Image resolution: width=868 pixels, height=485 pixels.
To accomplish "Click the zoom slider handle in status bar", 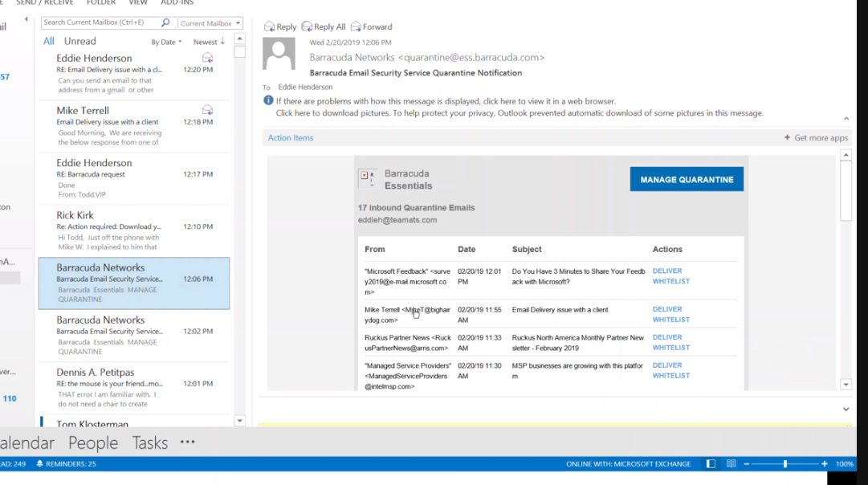I will [785, 464].
